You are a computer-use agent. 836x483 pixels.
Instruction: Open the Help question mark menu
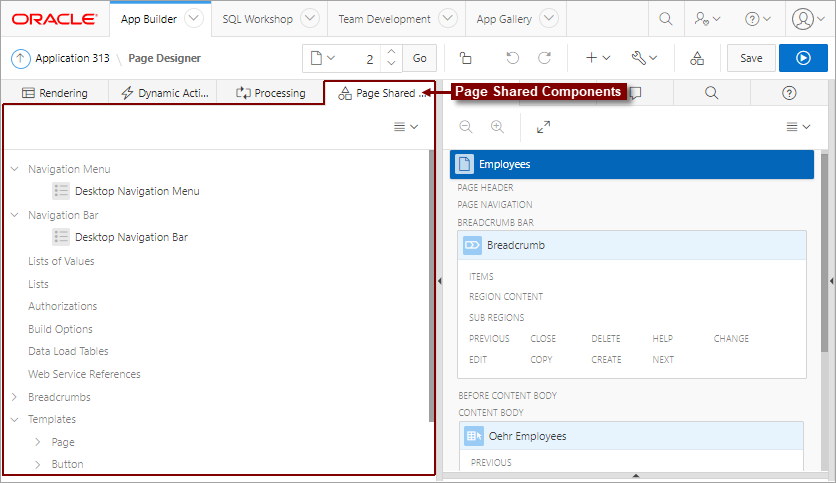pos(758,19)
